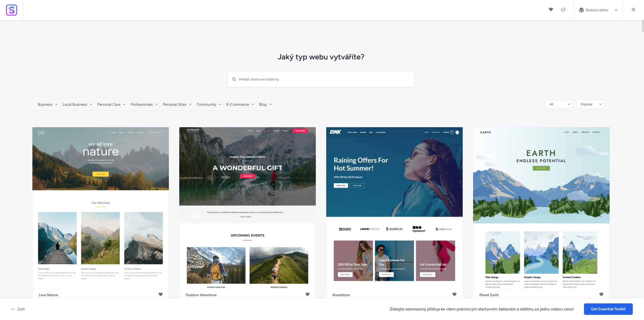Click the heading Jaký typ webu vytváříte?

point(321,57)
